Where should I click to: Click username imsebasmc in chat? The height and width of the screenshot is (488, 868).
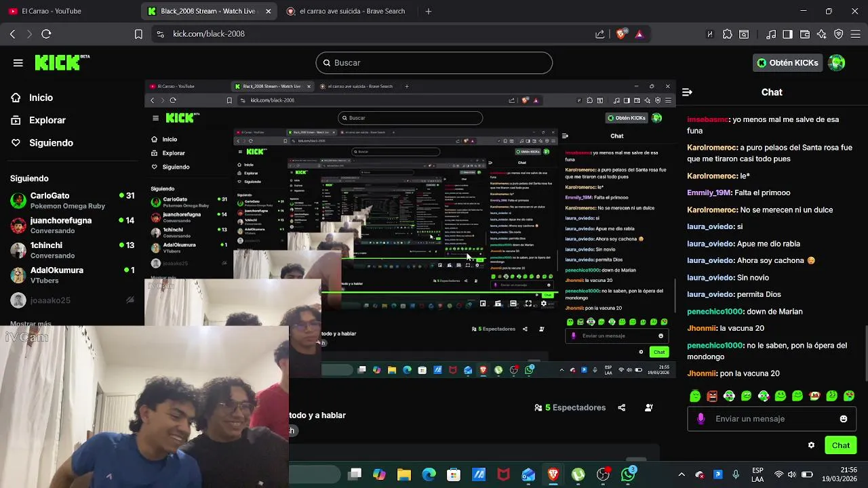[708, 119]
